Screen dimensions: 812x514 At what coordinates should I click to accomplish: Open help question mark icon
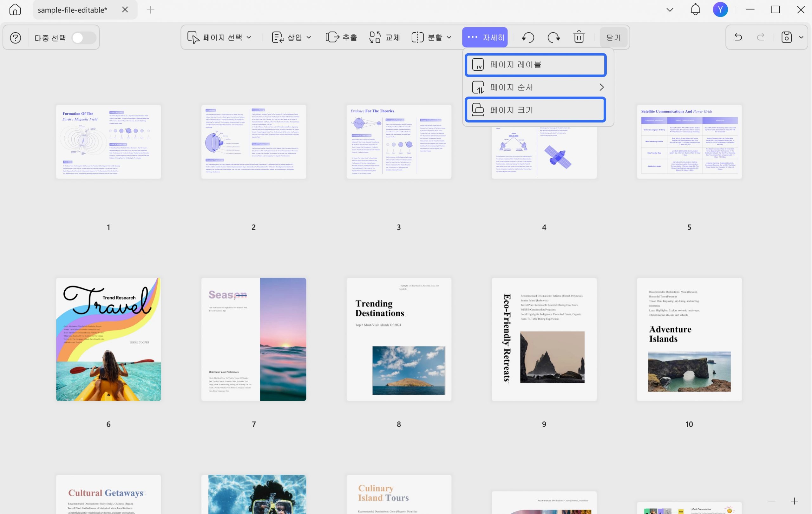tap(16, 37)
